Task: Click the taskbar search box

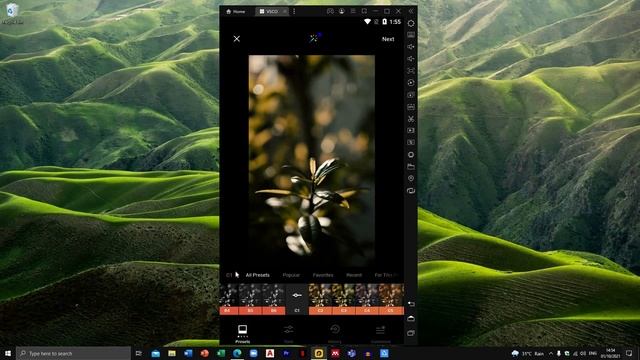Action: click(x=74, y=353)
